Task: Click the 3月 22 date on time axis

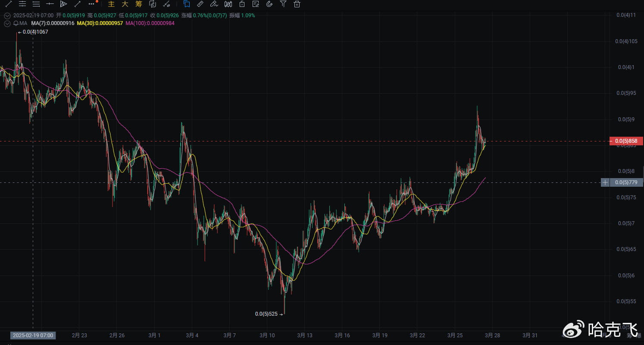Action: point(417,335)
